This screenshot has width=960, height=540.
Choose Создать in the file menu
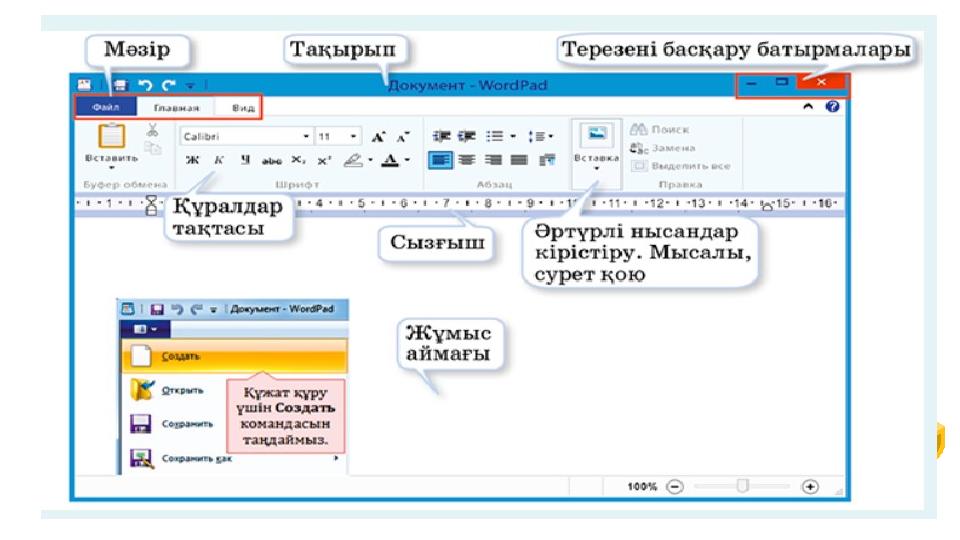coord(234,356)
